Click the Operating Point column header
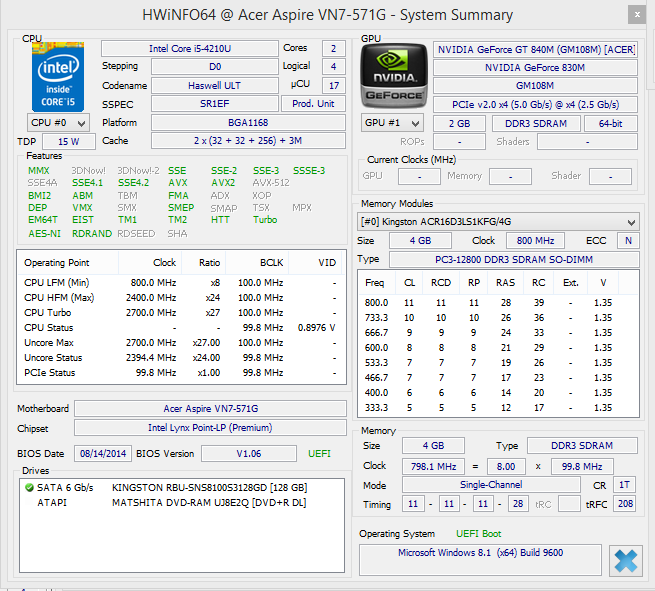655x591 pixels. pyautogui.click(x=68, y=263)
